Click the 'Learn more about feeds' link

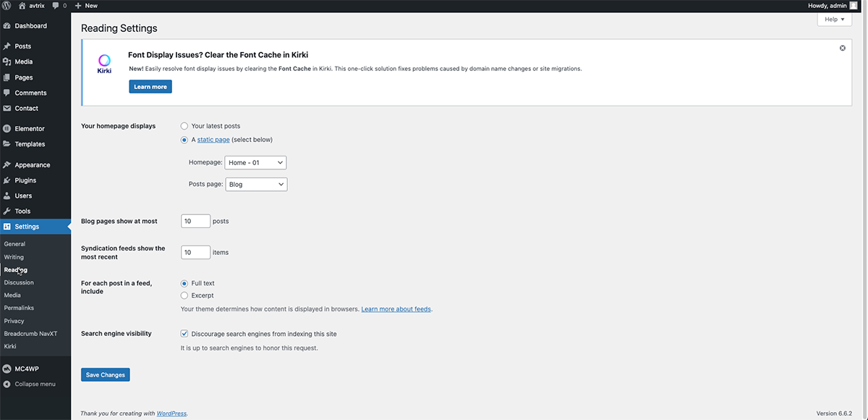[396, 309]
